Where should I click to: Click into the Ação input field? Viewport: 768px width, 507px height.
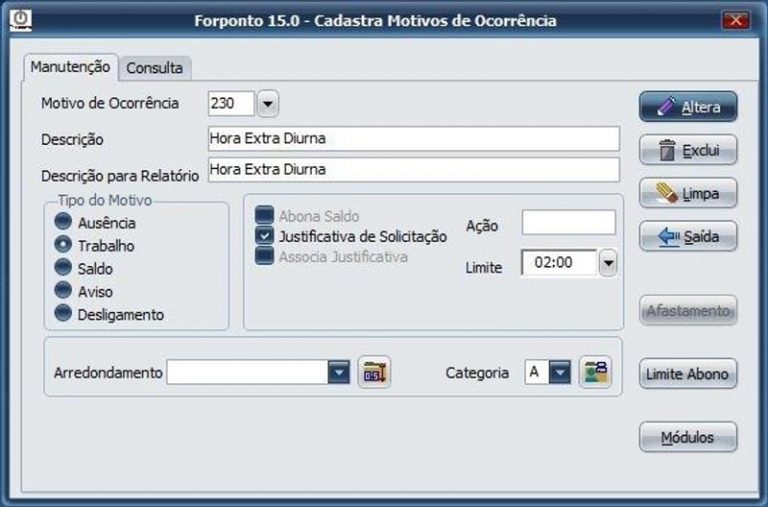[x=568, y=223]
